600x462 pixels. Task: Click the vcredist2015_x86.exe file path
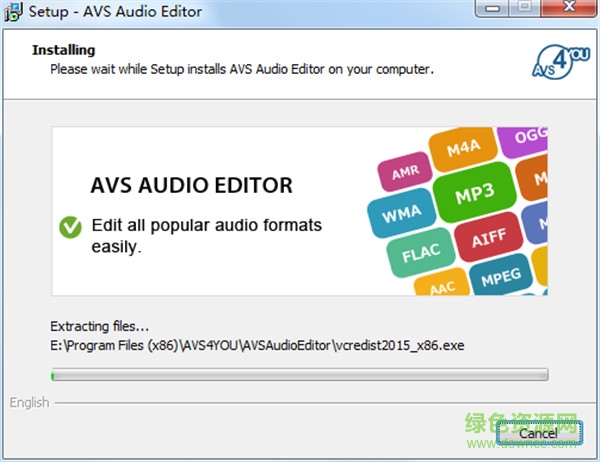(x=257, y=345)
